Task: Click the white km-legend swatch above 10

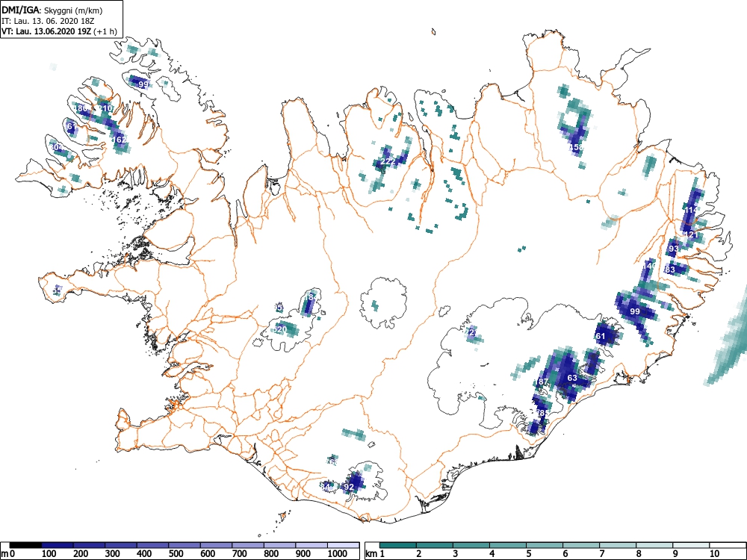Action: pyautogui.click(x=728, y=545)
